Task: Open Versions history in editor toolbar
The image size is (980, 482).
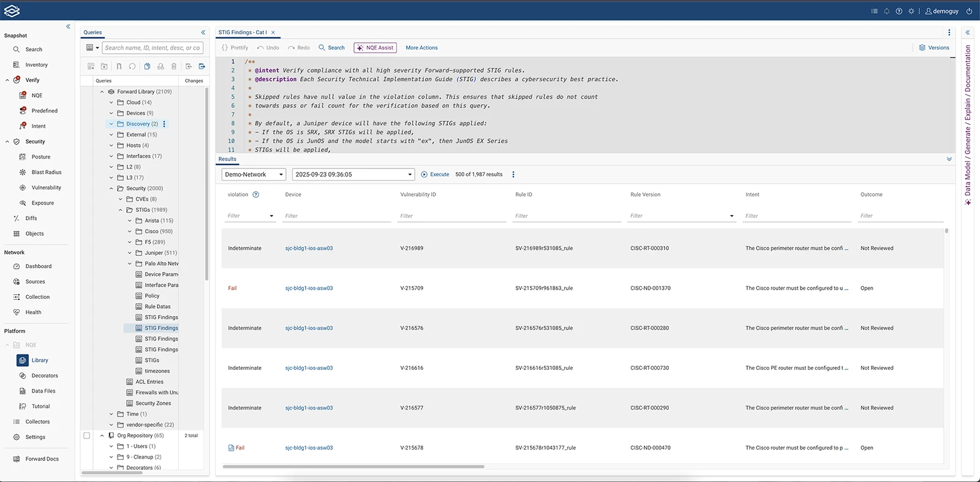Action: tap(934, 48)
